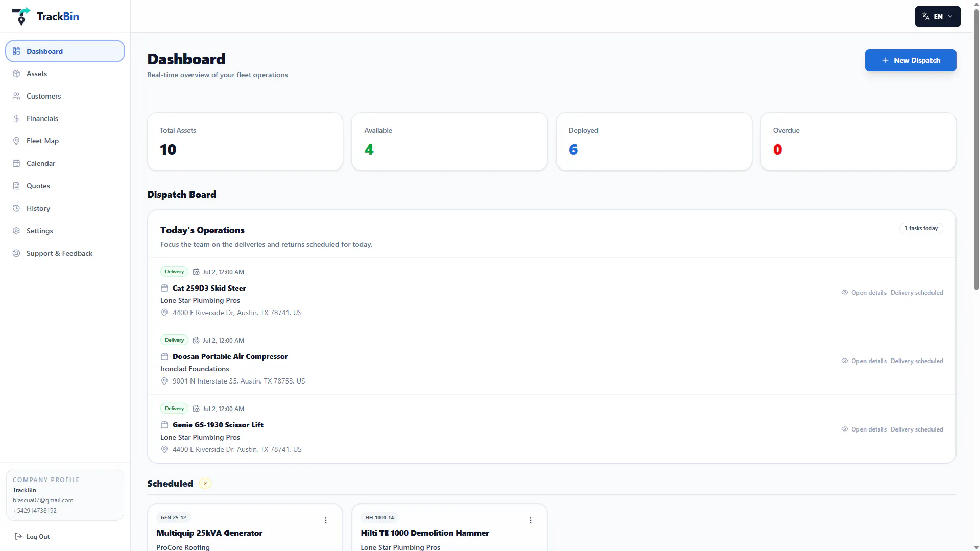Click Delivery tag on Cat 259D3 row
The width and height of the screenshot is (980, 551).
click(x=174, y=272)
